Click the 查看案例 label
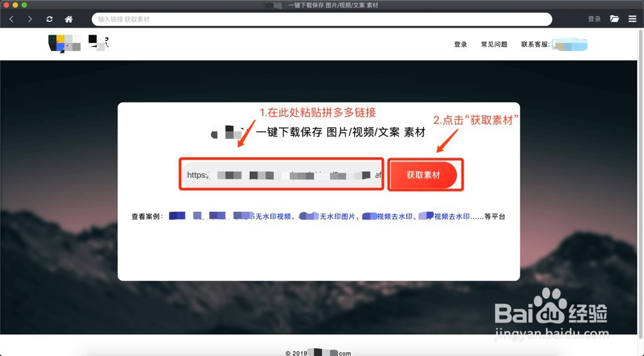 147,216
